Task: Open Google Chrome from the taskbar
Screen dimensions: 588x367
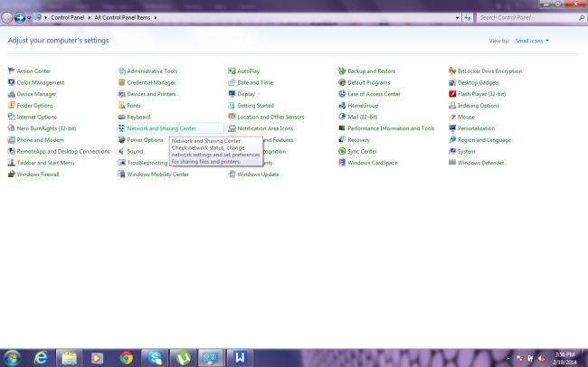Action: (x=127, y=358)
